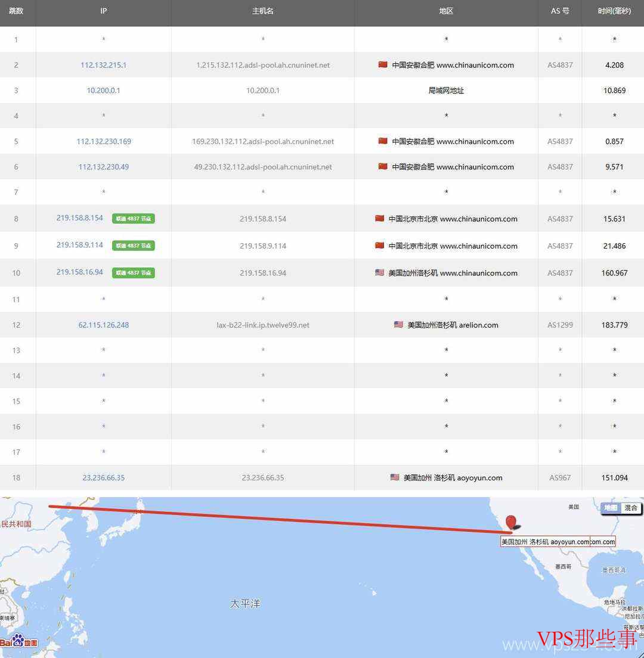This screenshot has height=658, width=644.
Task: Click US flag icon in hop 18 row
Action: point(395,477)
